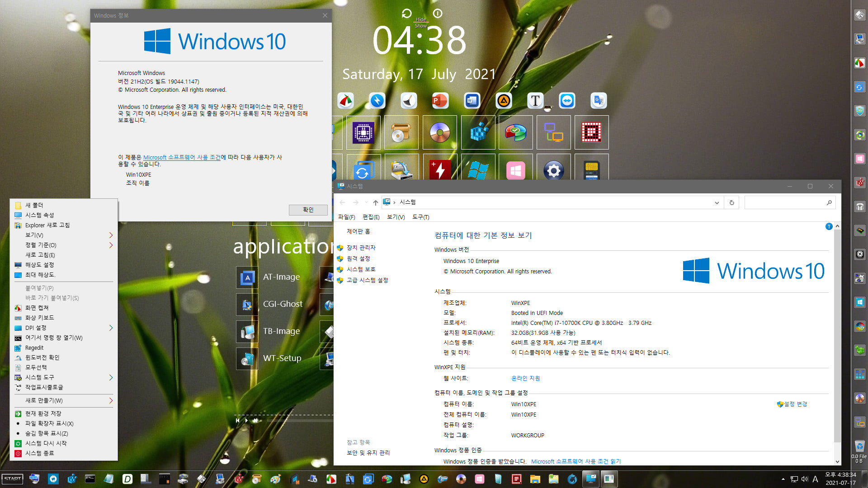Open the command prompt taskbar icon
868x488 pixels.
coord(90,479)
